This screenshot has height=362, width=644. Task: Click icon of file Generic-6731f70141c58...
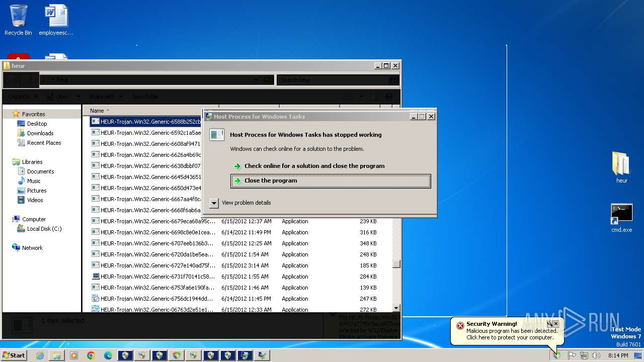coord(96,277)
